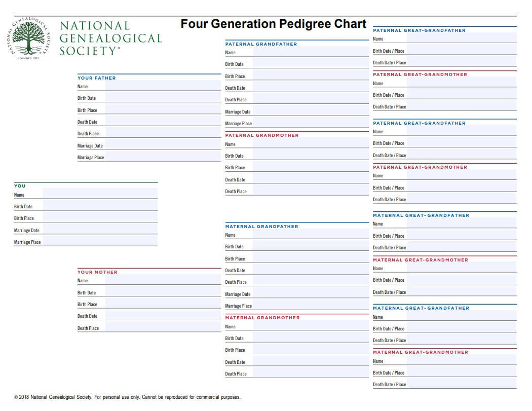Click the YOU section heading

(20, 185)
